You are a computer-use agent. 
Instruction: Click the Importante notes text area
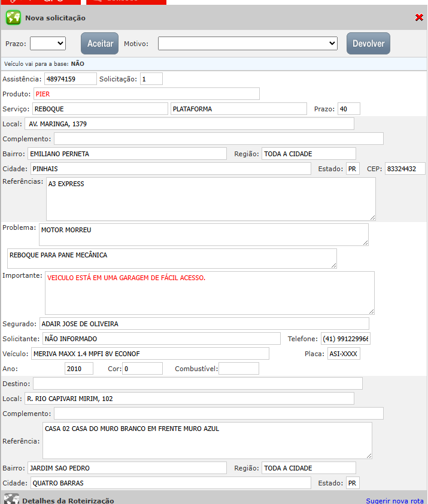[210, 293]
